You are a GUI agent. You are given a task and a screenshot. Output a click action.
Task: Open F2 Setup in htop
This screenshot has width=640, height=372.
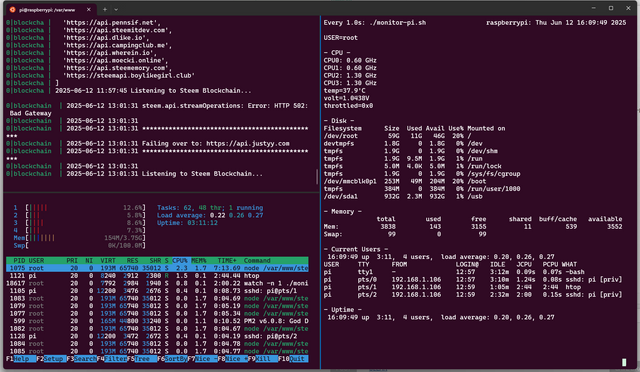point(51,359)
